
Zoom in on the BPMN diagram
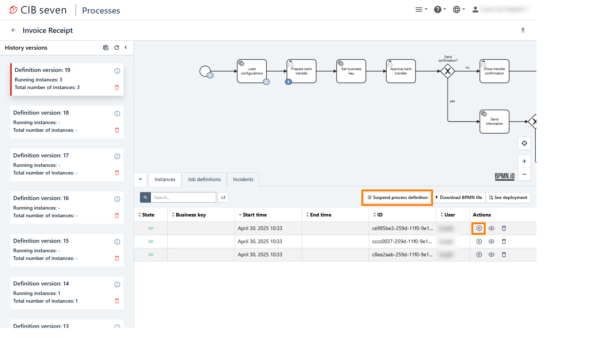click(524, 161)
